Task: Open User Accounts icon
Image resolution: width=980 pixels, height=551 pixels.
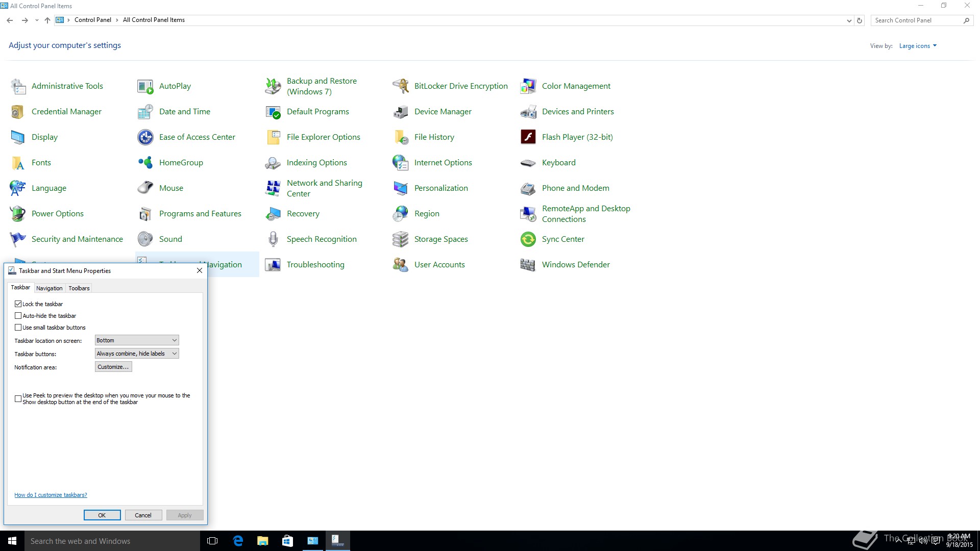Action: click(x=401, y=265)
